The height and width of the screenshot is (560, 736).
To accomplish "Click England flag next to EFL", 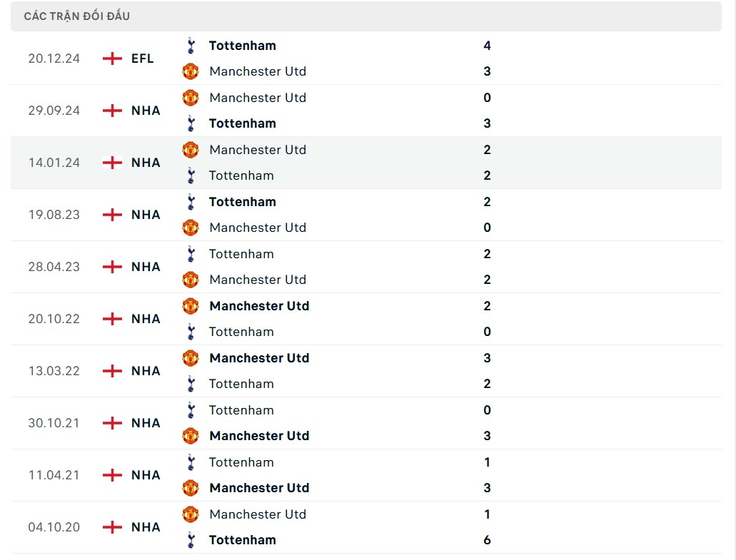I will [112, 58].
